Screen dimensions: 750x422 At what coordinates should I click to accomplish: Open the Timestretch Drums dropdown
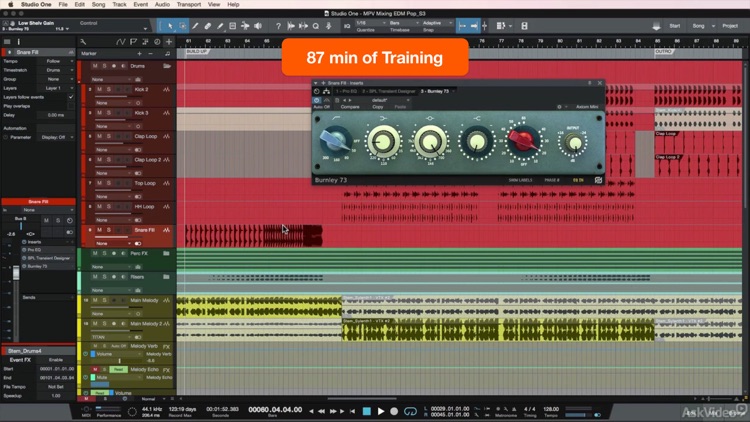(x=56, y=70)
